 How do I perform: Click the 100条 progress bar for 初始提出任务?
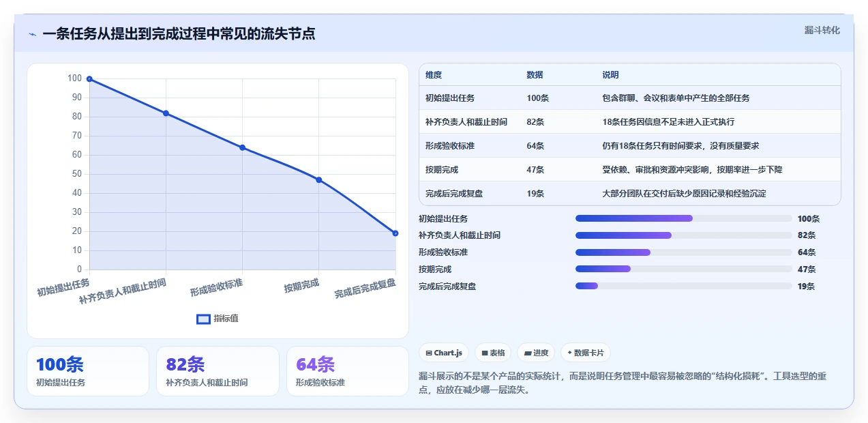point(684,218)
